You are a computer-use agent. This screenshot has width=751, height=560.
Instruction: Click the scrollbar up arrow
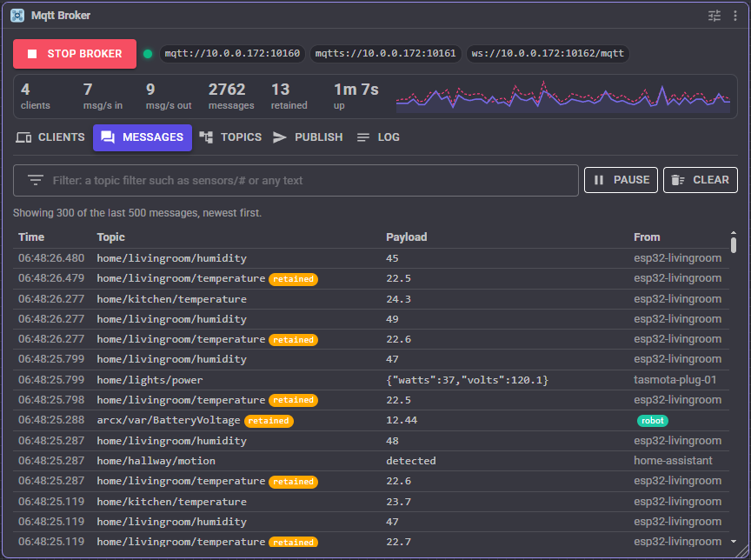tap(734, 233)
